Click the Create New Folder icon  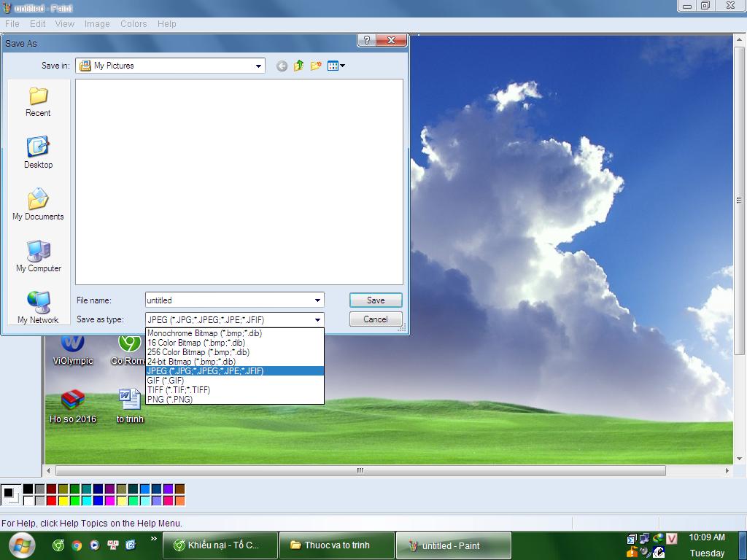click(316, 66)
